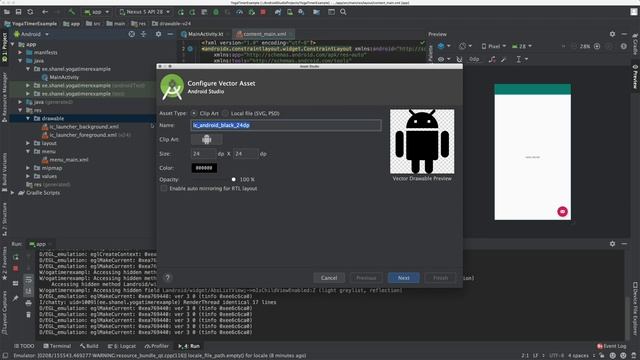Viewport: 640px width, 360px height.
Task: Open the orientation dropdown in Preview
Action: click(465, 46)
